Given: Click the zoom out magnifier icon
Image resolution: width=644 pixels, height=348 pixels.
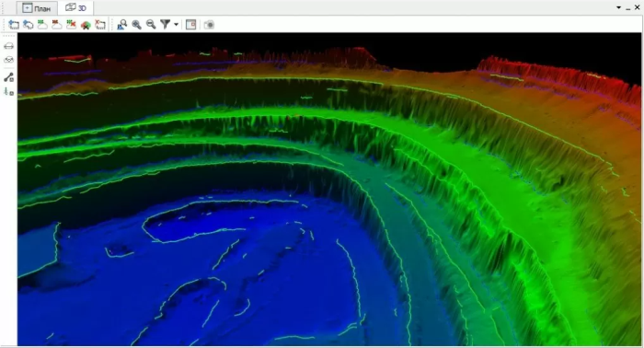Looking at the screenshot, I should (x=151, y=25).
